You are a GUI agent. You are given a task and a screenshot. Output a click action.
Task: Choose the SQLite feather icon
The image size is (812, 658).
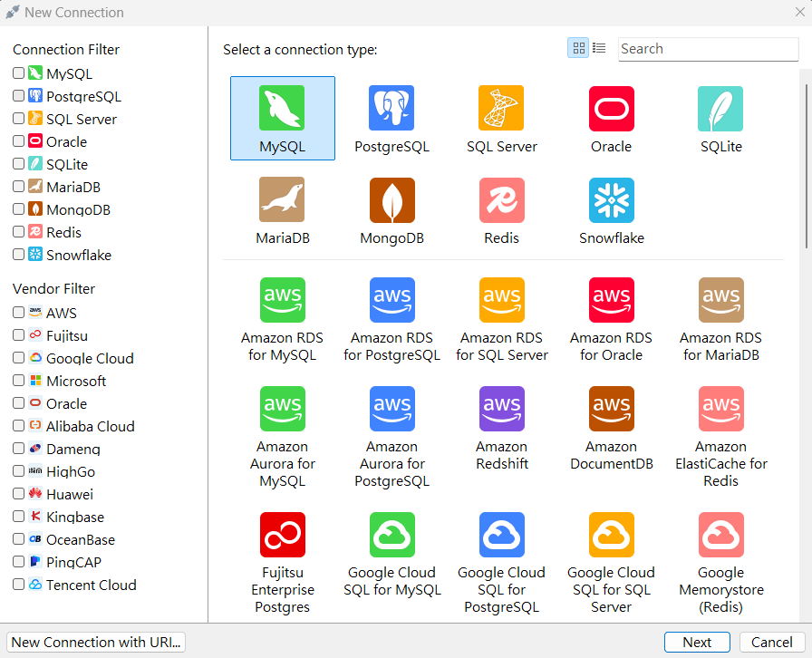[x=720, y=108]
